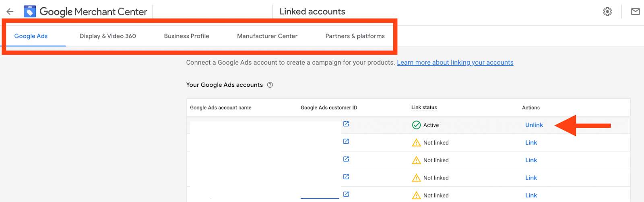Viewport: 644px width, 202px height.
Task: Click the Link status column header
Action: (x=424, y=108)
